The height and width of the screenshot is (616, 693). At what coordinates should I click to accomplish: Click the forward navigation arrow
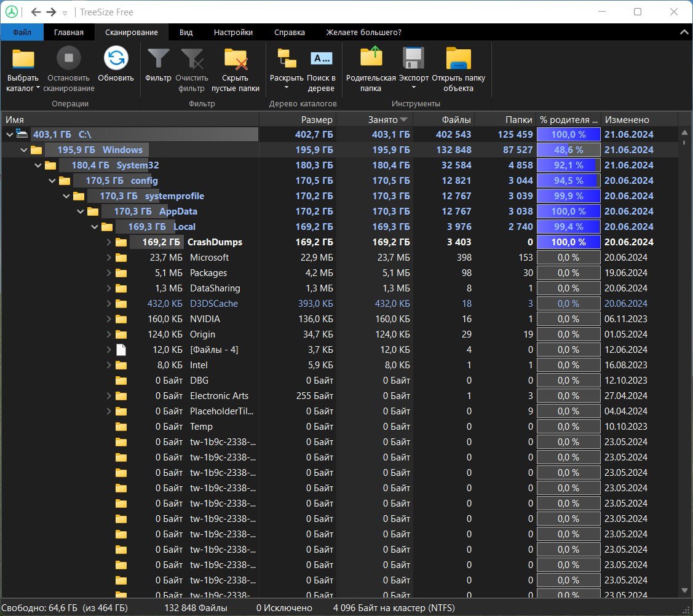51,12
